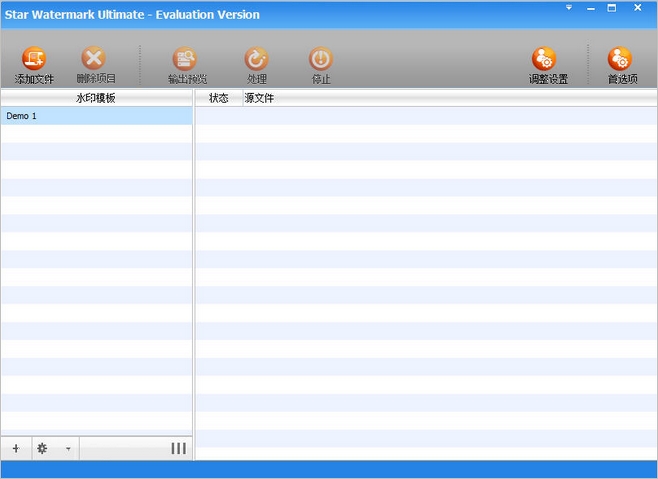Maximize the Star Watermark window
Screen dimensions: 658x479
click(x=612, y=8)
